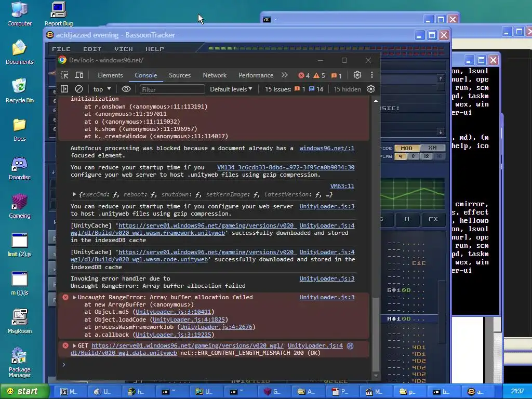The height and width of the screenshot is (399, 532).
Task: Open the Report Bug desktop icon
Action: [58, 14]
